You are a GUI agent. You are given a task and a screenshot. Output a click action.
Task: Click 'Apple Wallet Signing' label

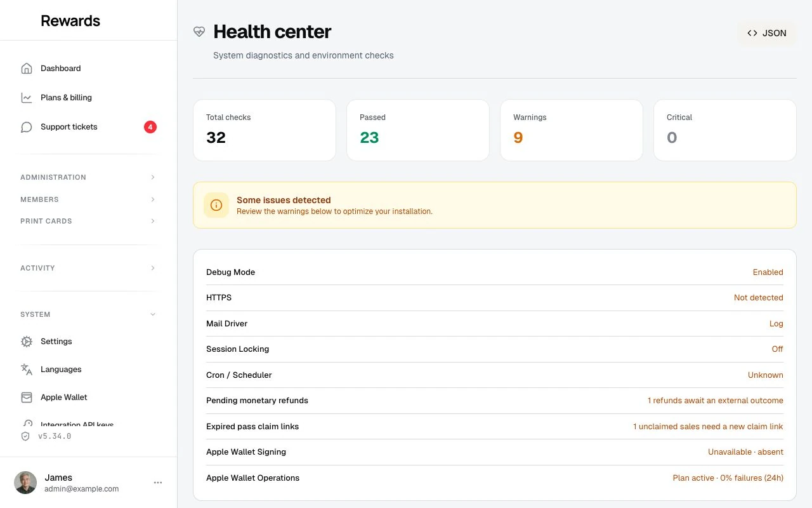click(246, 452)
